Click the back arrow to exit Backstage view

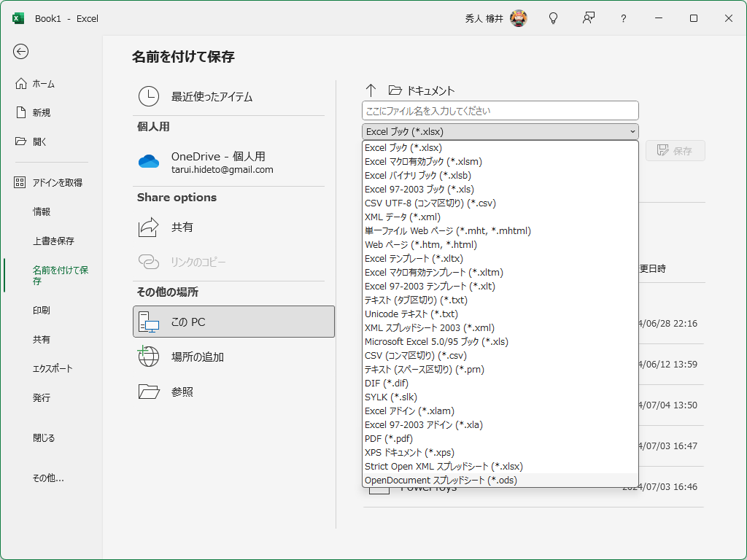point(20,52)
